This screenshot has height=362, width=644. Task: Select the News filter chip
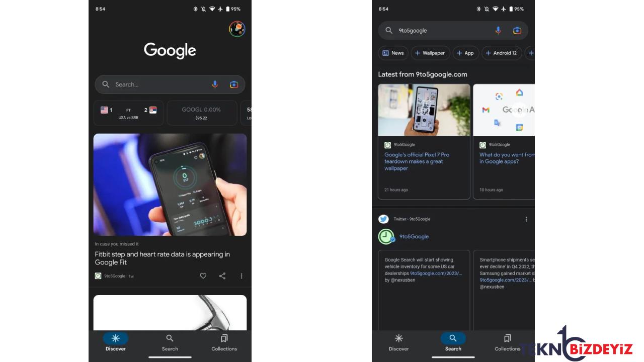coord(393,53)
